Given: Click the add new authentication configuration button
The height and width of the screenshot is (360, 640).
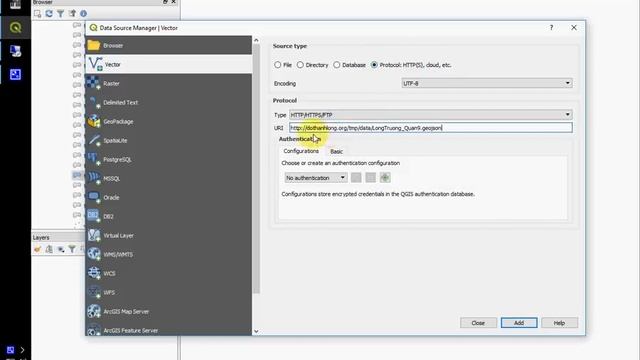Looking at the screenshot, I should coord(385,178).
